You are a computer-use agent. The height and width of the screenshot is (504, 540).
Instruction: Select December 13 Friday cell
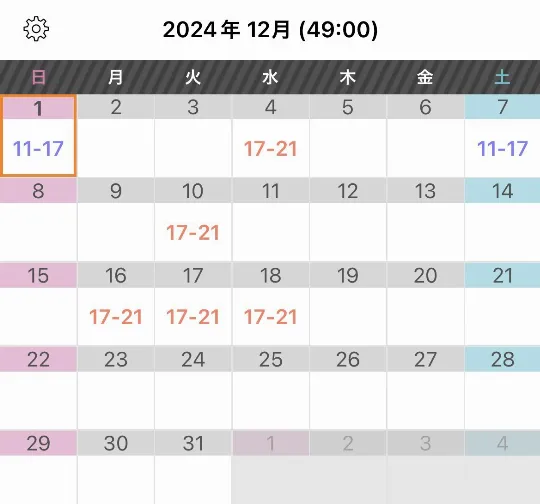(x=425, y=220)
